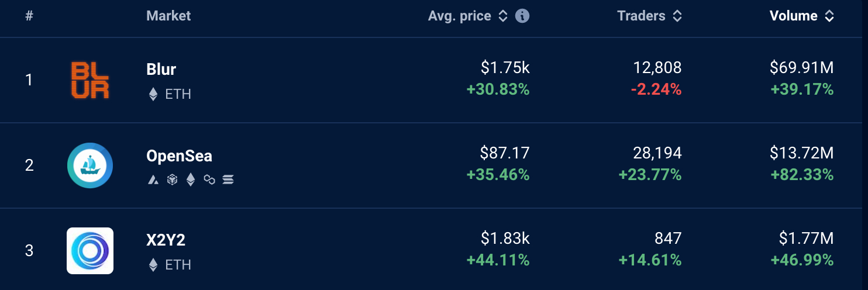The image size is (868, 290).
Task: Click the Ethereum icon in the OpenSea row
Action: [x=191, y=179]
